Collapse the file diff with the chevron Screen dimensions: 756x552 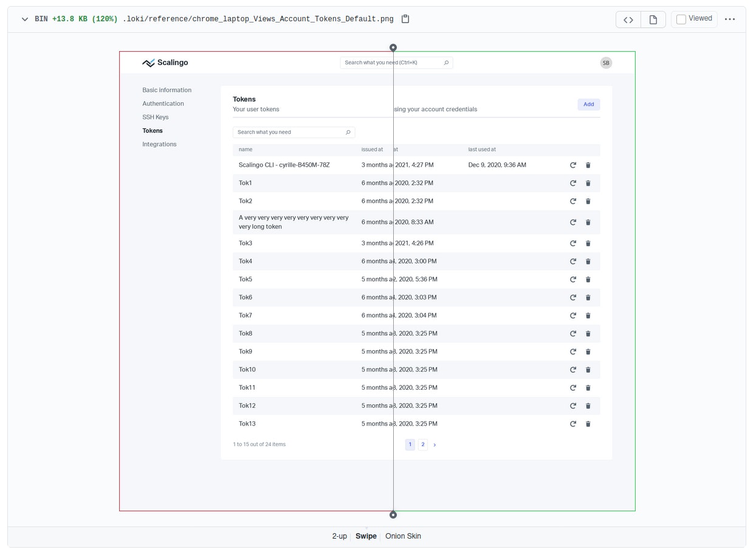(24, 19)
